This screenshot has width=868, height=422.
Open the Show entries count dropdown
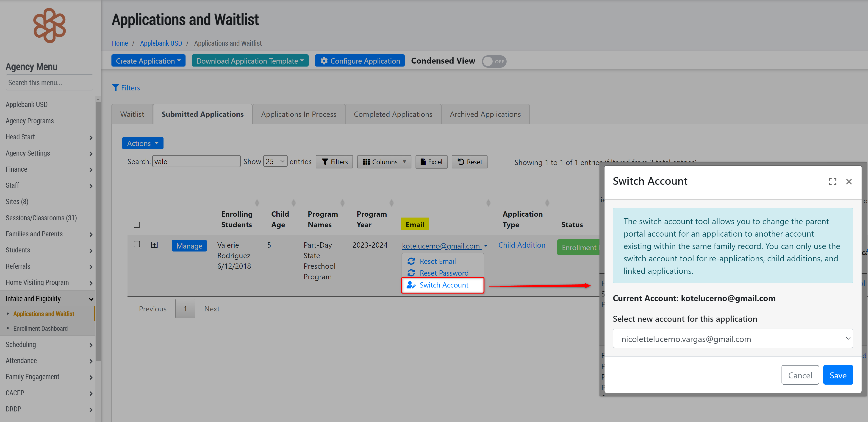click(x=275, y=162)
